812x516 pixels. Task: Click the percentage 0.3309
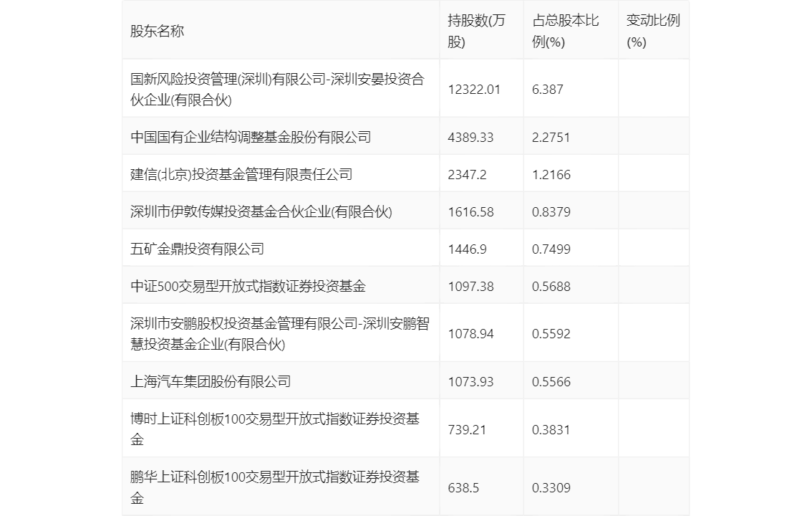[x=551, y=487]
